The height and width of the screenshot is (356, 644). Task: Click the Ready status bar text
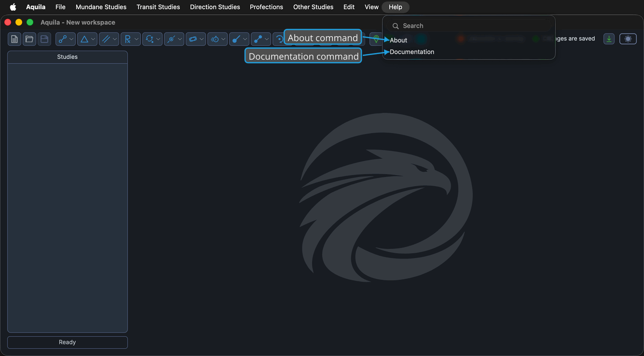tap(68, 342)
